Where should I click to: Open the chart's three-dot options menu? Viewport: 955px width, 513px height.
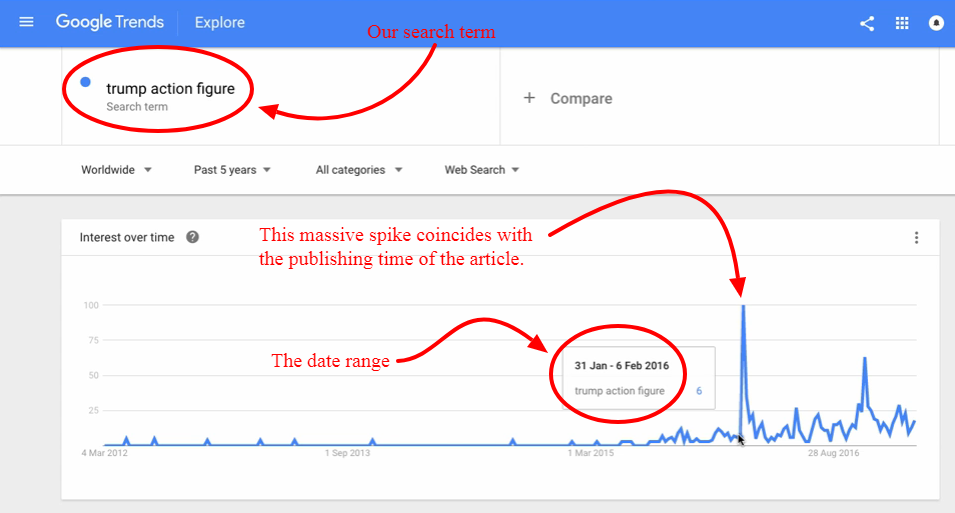coord(916,238)
